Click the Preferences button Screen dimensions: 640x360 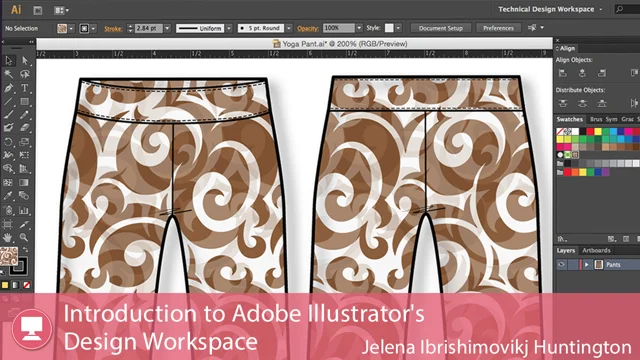(x=498, y=28)
